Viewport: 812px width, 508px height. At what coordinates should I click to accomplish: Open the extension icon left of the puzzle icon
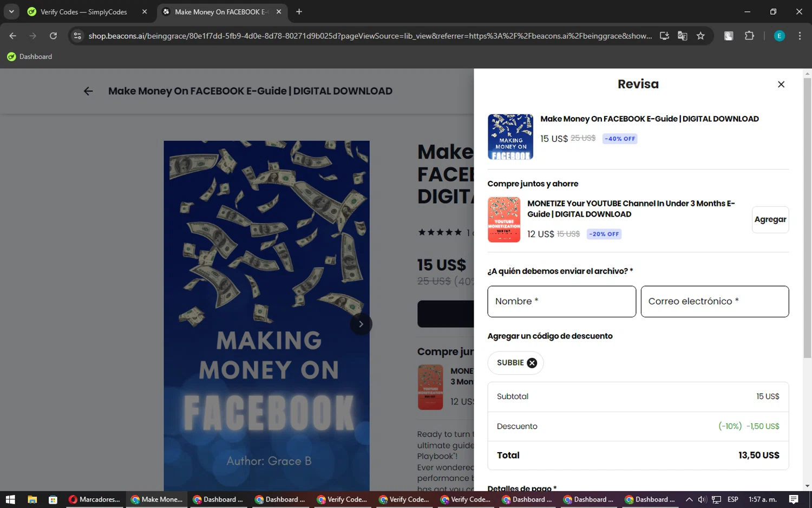coord(729,36)
